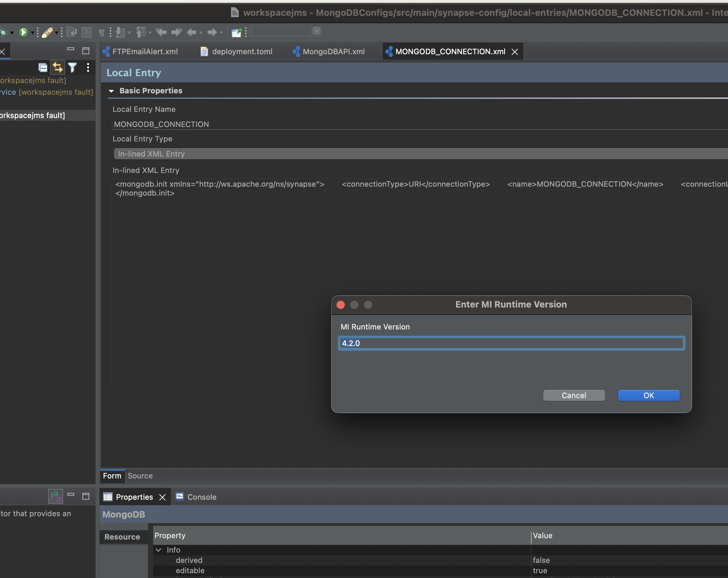Select the highlighted 'orkspacejms fault]' tree row
The width and height of the screenshot is (728, 578).
coord(48,115)
